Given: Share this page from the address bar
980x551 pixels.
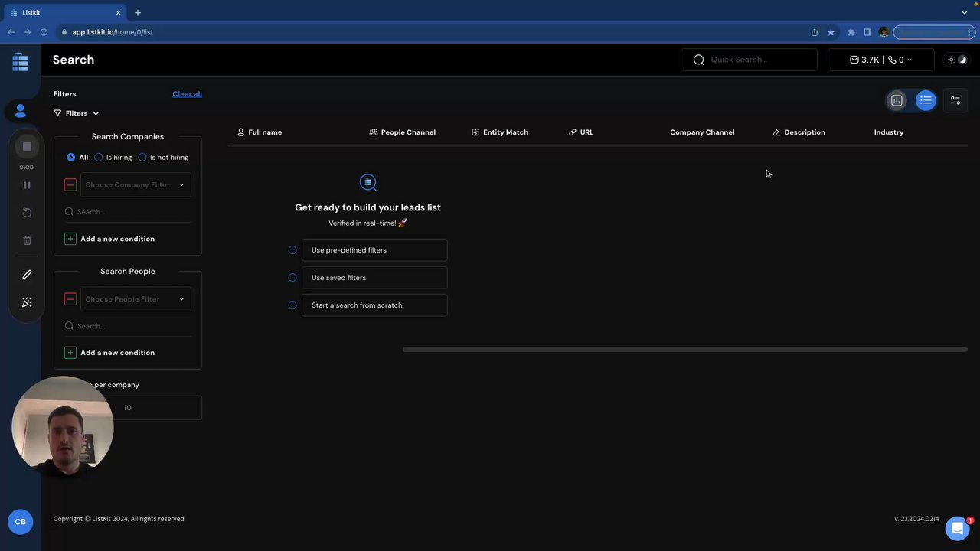Looking at the screenshot, I should pyautogui.click(x=814, y=32).
